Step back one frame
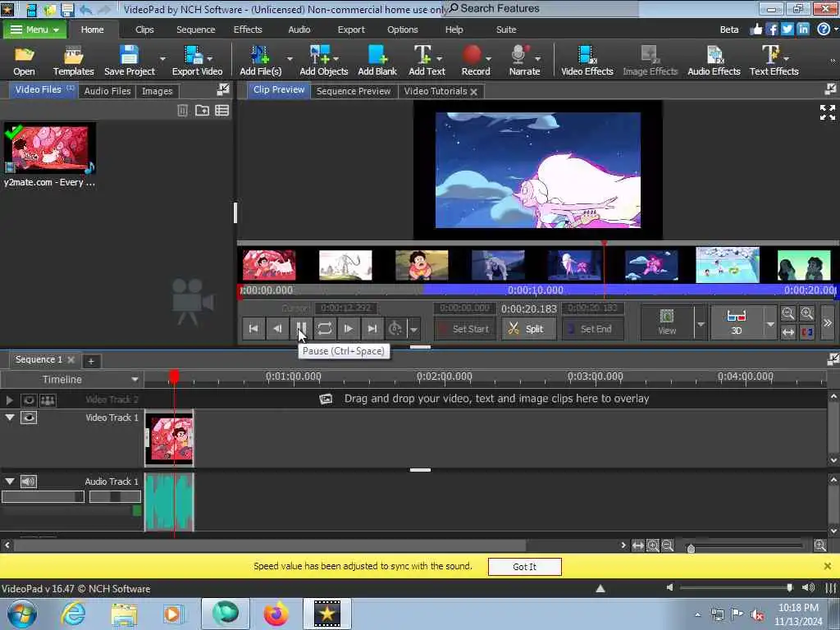 [x=277, y=328]
